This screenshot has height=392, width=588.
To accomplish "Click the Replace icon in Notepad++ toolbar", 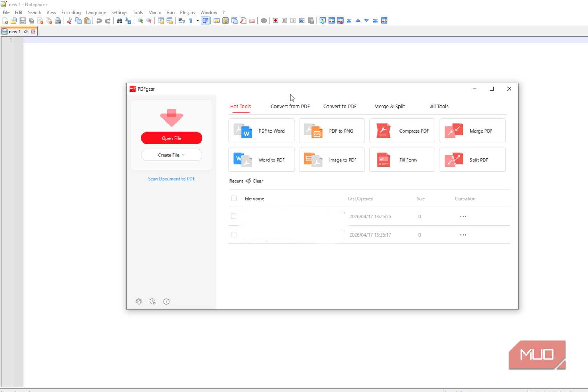I will coord(128,21).
